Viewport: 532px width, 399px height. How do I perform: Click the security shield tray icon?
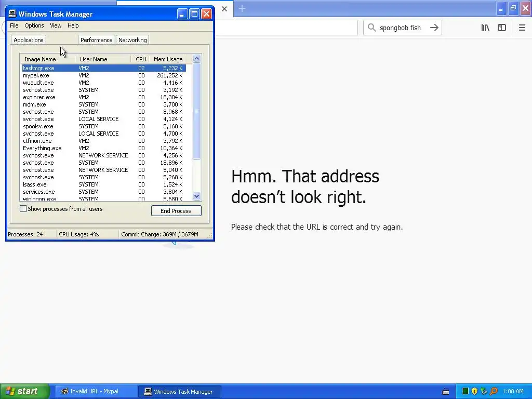coord(475,391)
